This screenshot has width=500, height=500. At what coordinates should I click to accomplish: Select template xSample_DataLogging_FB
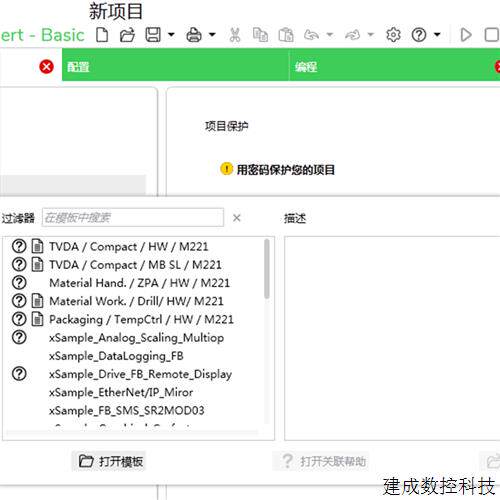click(x=116, y=356)
